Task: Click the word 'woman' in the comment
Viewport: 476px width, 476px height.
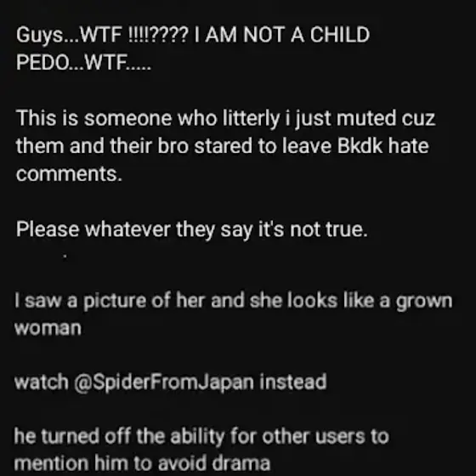Action: (x=48, y=328)
